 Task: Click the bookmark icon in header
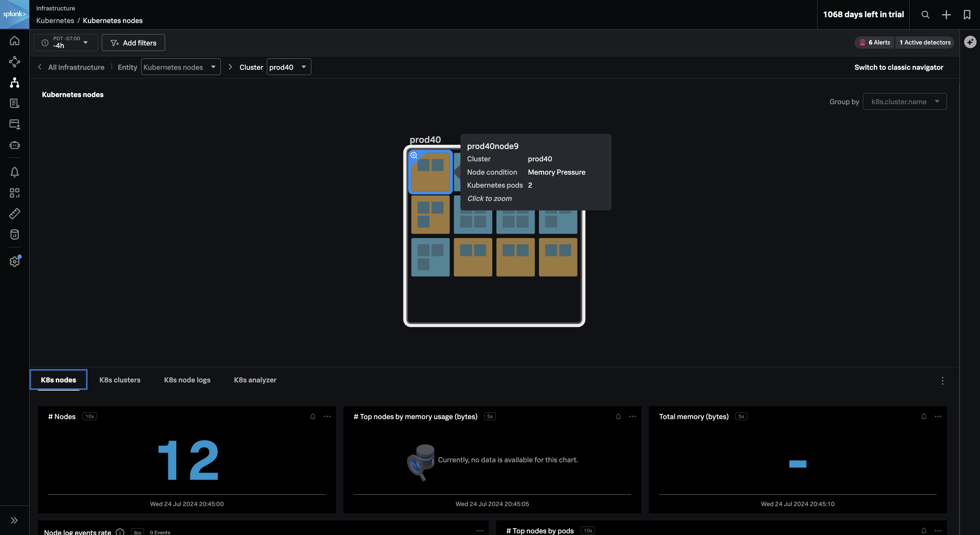point(967,15)
